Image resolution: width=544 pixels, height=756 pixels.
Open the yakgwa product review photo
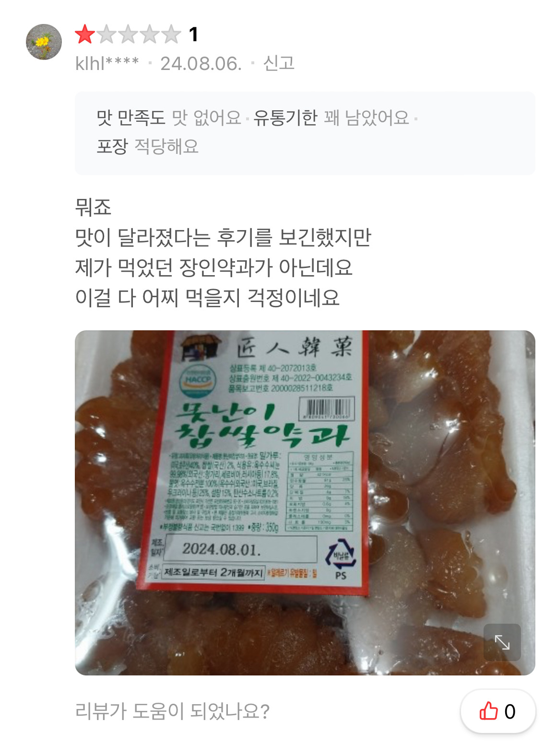(x=305, y=503)
